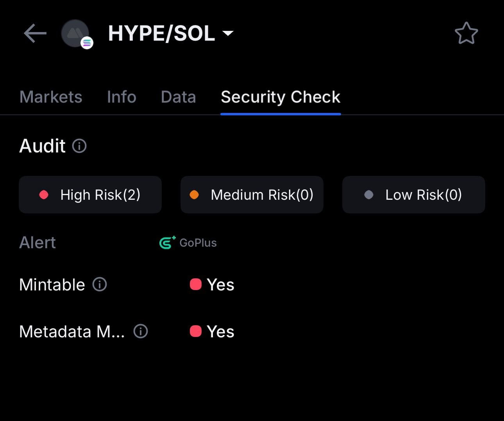Expand the HYPE/SOL pair dropdown arrow
504x421 pixels.
coord(228,33)
